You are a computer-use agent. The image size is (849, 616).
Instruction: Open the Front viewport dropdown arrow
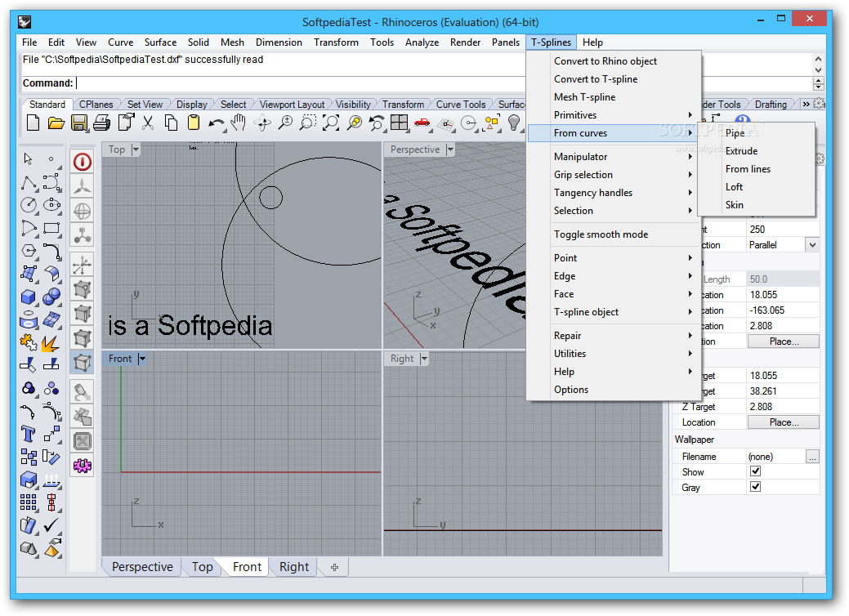pyautogui.click(x=142, y=359)
